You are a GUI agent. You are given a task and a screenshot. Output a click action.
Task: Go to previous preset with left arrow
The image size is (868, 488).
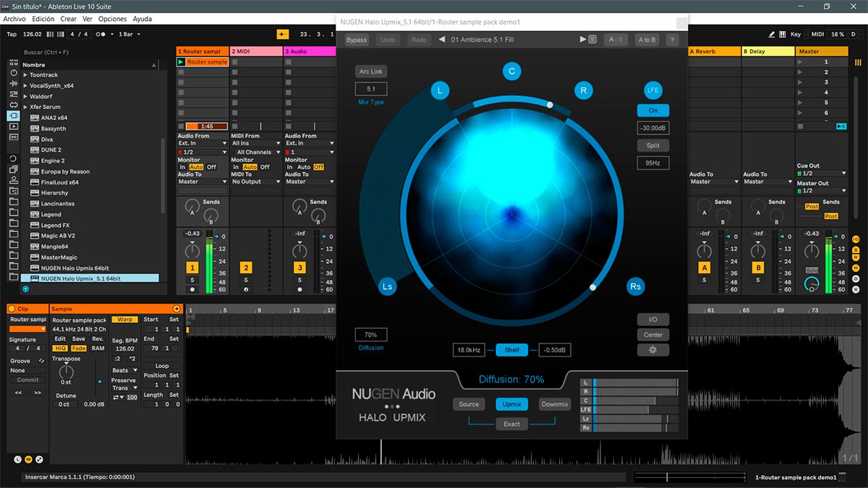[x=442, y=40]
